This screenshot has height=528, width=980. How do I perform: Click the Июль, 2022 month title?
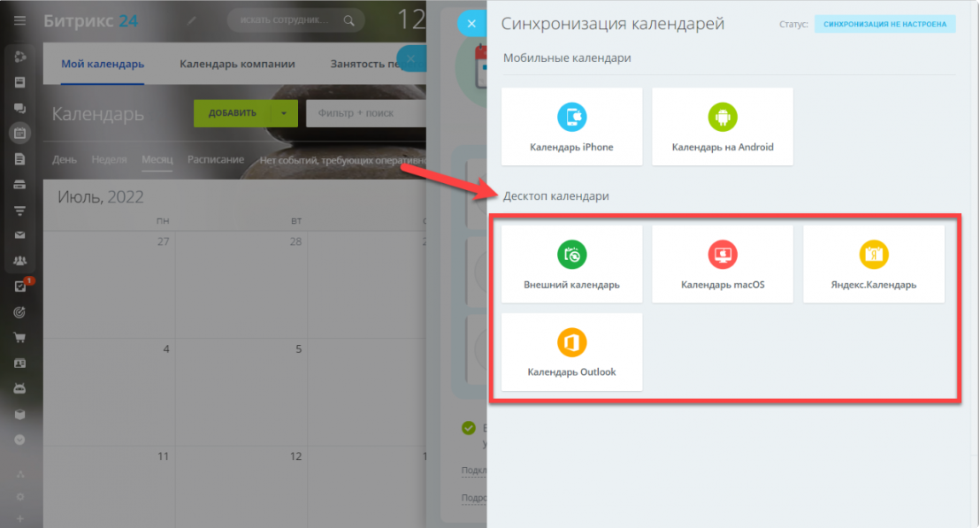101,197
